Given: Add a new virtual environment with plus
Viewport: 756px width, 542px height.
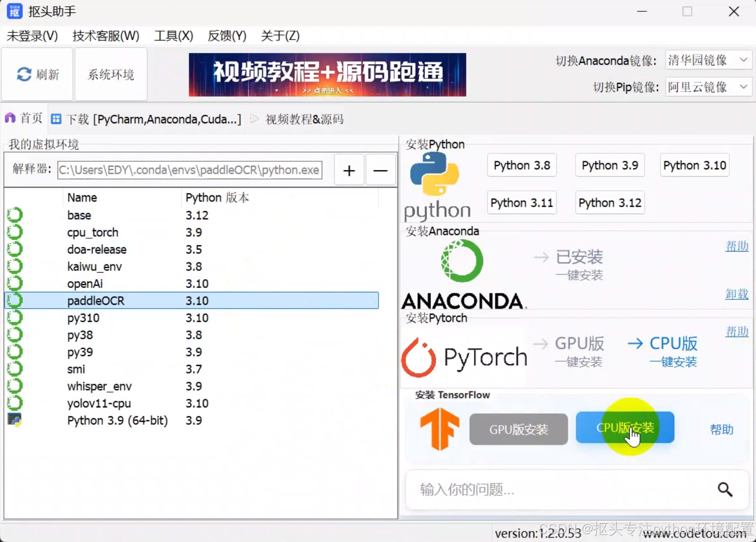Looking at the screenshot, I should 349,170.
